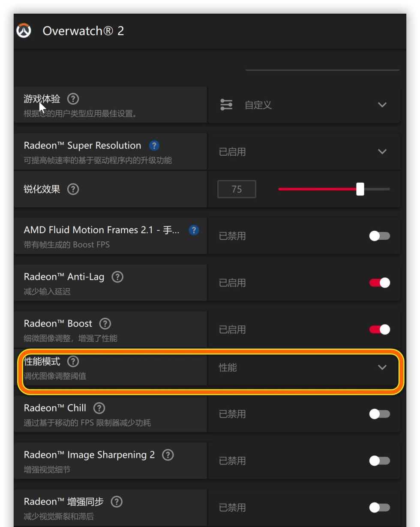Click help icon beside 锐化效果
This screenshot has width=420, height=527.
73,189
